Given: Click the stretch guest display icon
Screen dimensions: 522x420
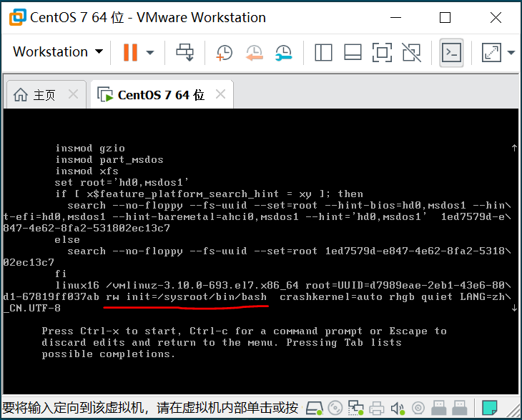Looking at the screenshot, I should click(491, 53).
